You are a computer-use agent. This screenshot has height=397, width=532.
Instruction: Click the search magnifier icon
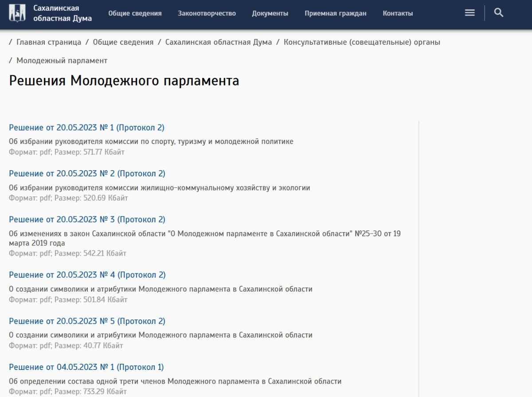point(499,13)
